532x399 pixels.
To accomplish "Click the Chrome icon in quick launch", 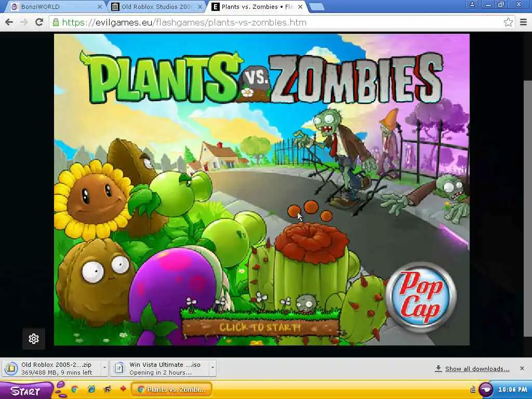I will (x=74, y=390).
